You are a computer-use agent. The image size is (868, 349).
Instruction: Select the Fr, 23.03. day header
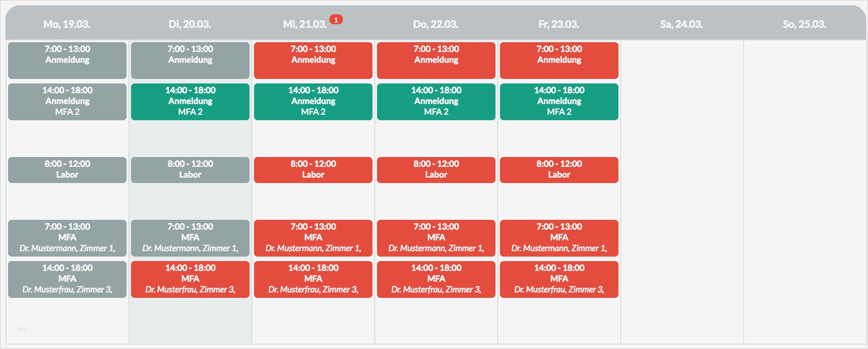(559, 24)
